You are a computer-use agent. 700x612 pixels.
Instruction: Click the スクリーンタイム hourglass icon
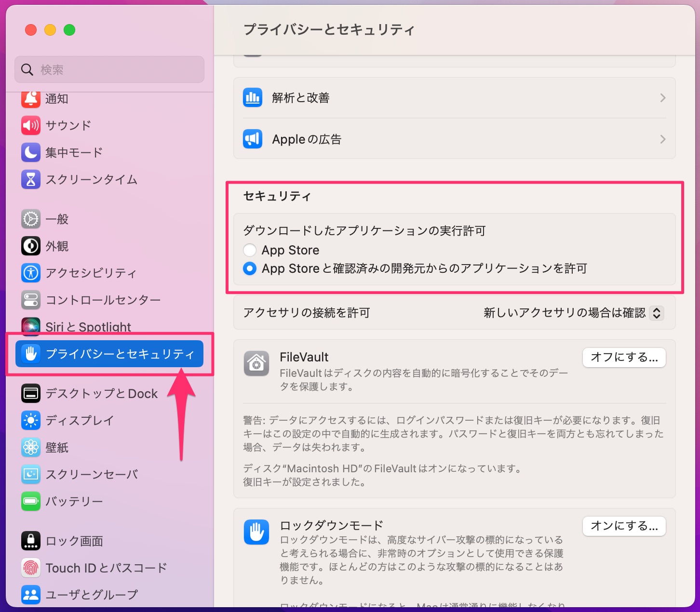pos(31,179)
